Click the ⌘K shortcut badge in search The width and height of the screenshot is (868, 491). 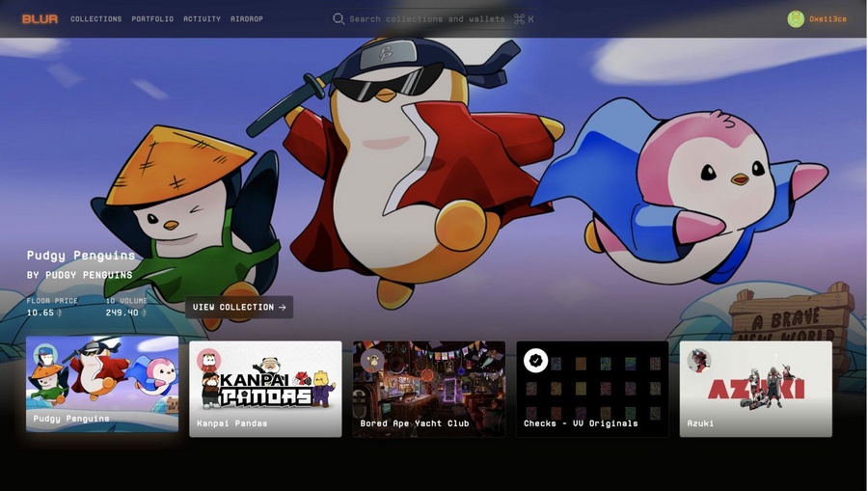tap(524, 19)
